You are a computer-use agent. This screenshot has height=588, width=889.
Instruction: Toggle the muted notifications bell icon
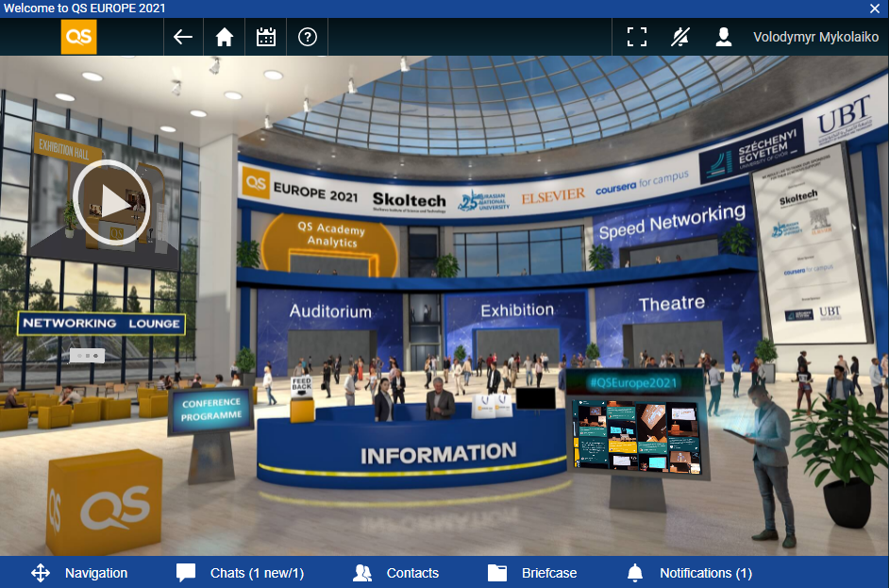(x=679, y=37)
